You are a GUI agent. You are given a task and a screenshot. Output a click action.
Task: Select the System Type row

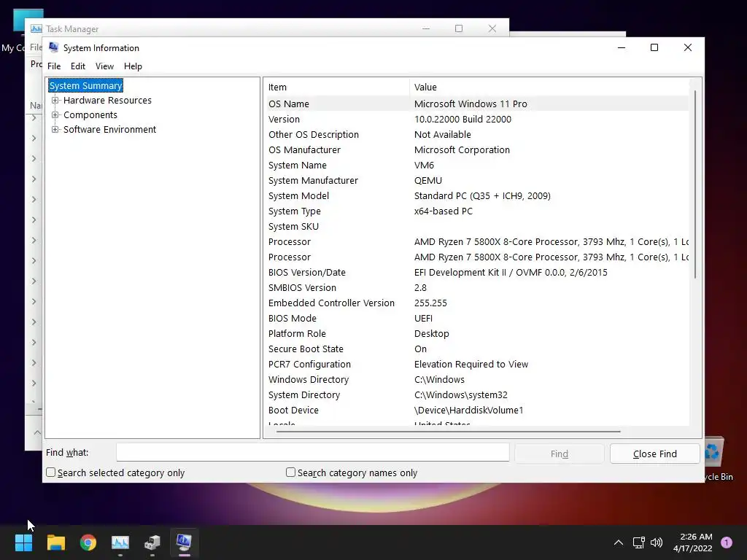coord(477,211)
